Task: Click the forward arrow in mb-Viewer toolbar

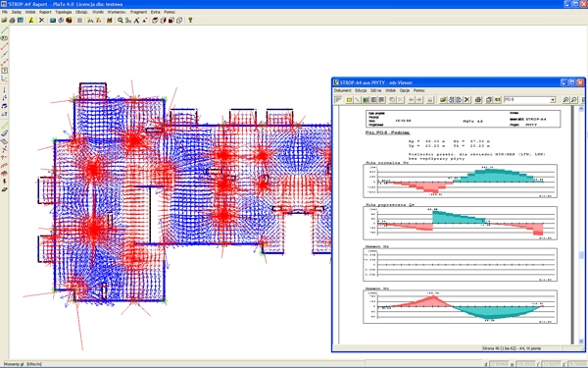Action: pos(418,100)
